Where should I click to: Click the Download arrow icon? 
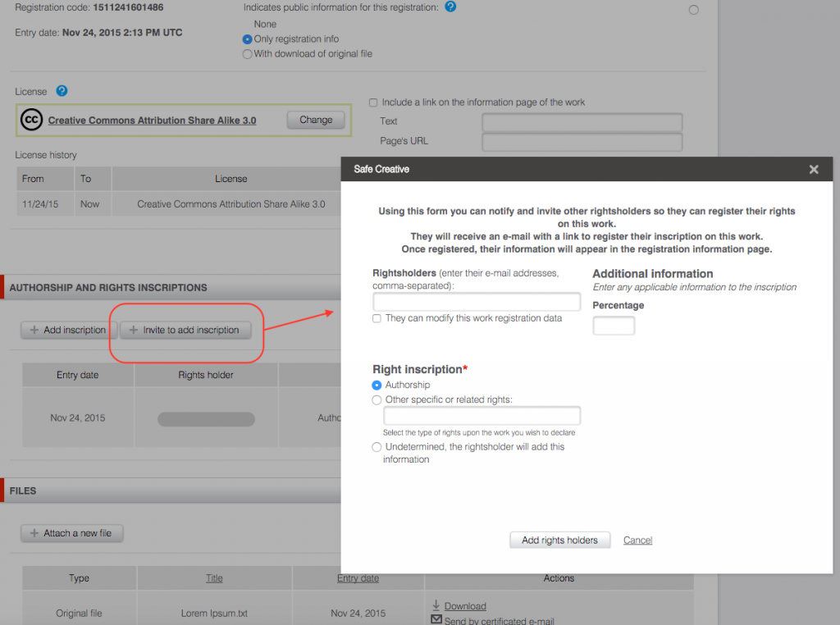(436, 606)
